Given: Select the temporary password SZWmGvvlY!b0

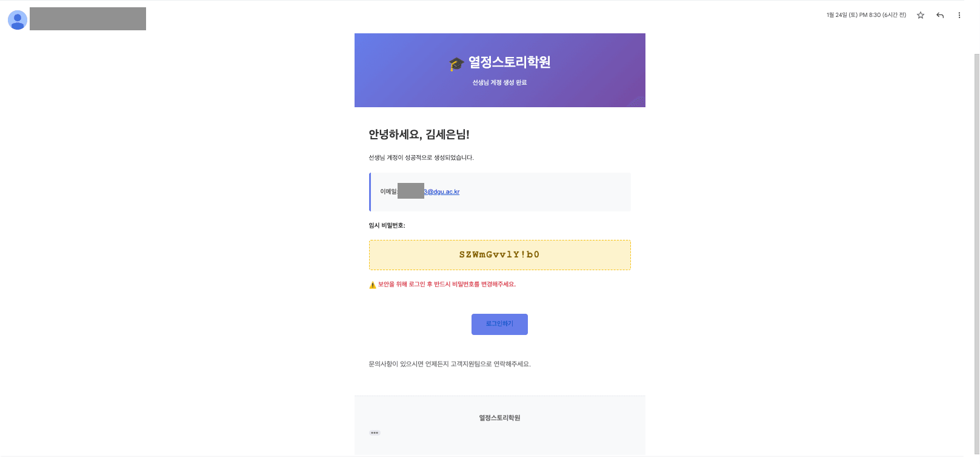Looking at the screenshot, I should (499, 254).
